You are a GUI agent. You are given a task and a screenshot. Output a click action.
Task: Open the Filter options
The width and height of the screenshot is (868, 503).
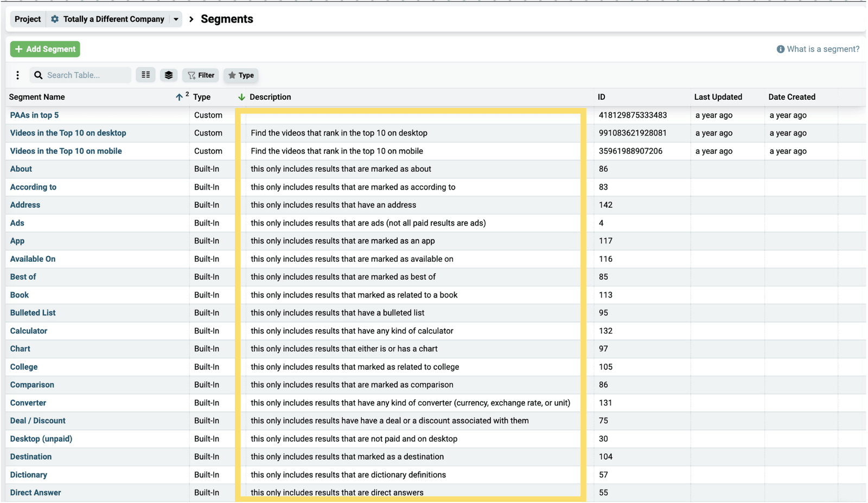click(201, 75)
